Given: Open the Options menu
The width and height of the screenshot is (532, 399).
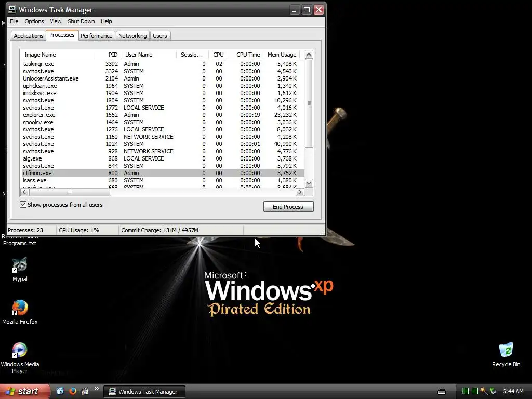Looking at the screenshot, I should point(34,21).
